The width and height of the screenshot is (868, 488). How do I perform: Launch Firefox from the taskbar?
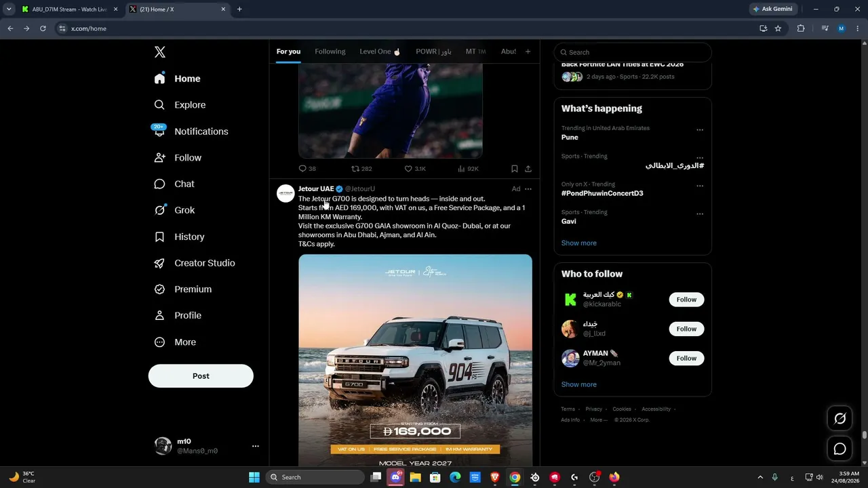[x=614, y=477]
